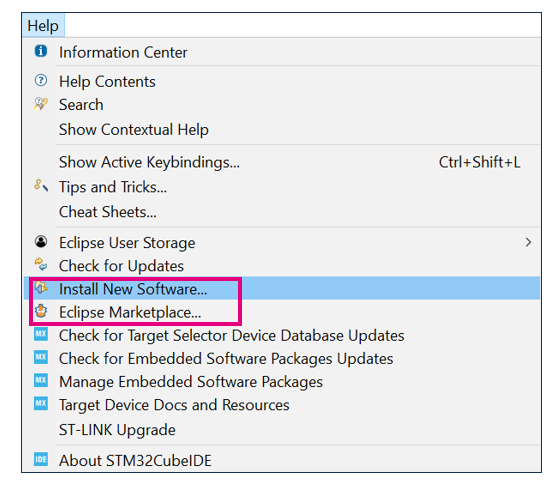552x481 pixels.
Task: Open Cheat Sheets entry
Action: (108, 212)
